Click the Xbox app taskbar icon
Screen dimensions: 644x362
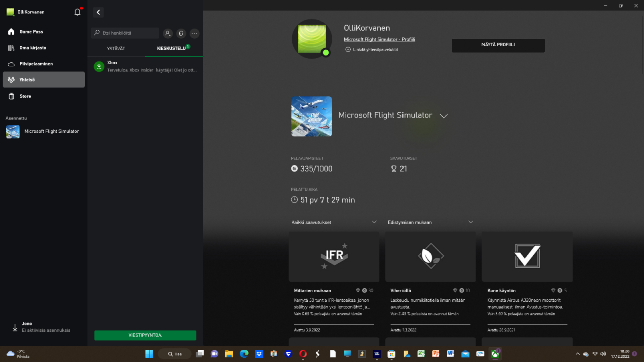point(495,354)
